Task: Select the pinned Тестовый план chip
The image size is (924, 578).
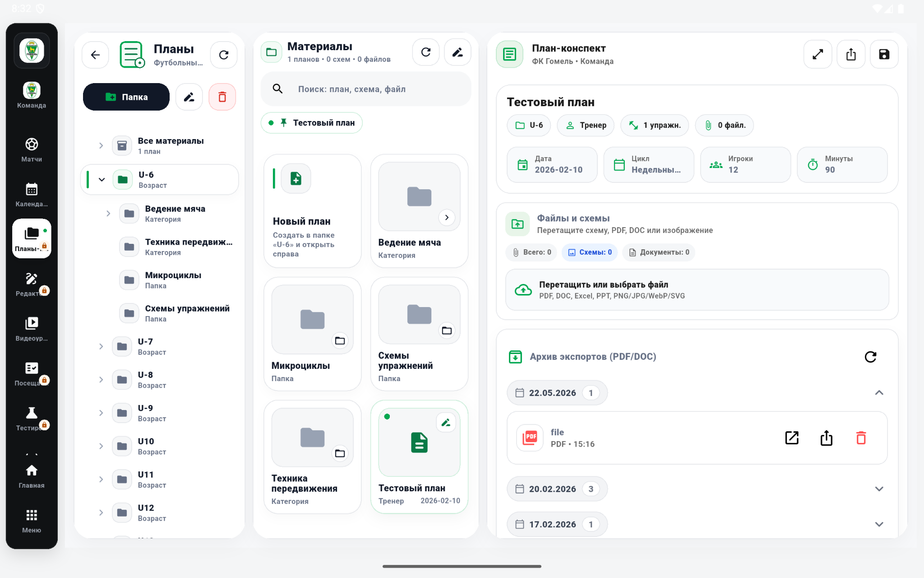Action: coord(312,123)
